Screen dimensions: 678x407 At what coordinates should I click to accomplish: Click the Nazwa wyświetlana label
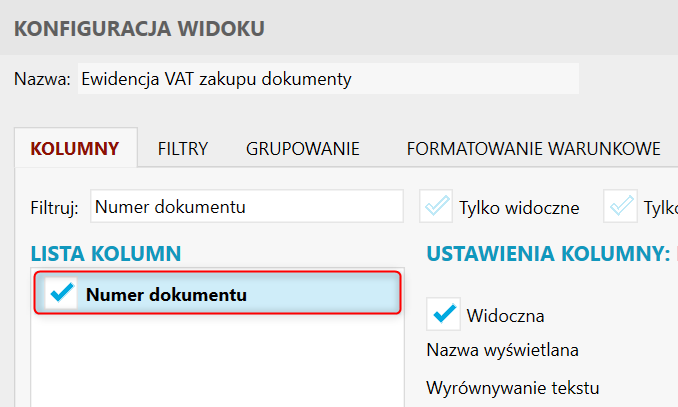(x=502, y=350)
